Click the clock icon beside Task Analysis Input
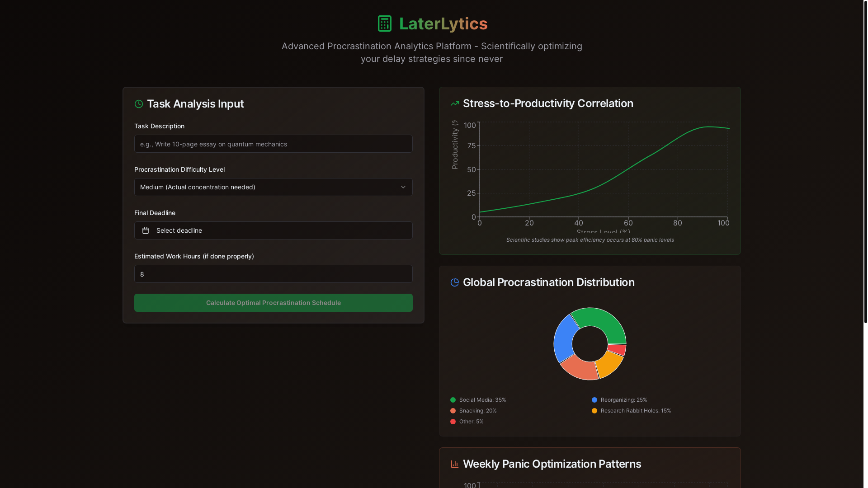Viewport: 868px width, 488px height. pyautogui.click(x=139, y=104)
